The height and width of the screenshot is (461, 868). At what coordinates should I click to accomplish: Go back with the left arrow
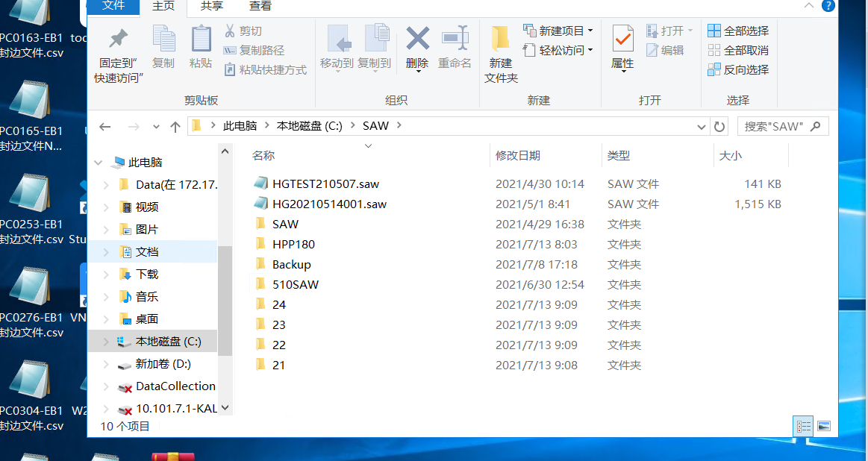(x=104, y=127)
